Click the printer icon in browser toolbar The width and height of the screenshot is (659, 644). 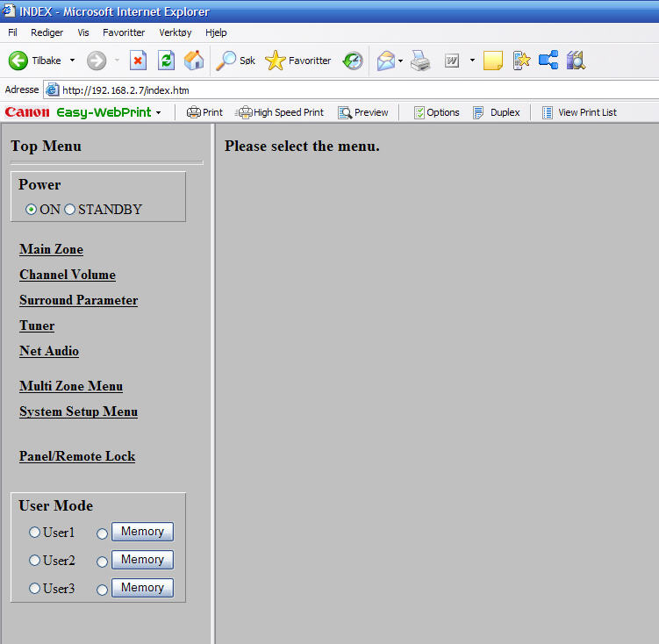click(420, 61)
